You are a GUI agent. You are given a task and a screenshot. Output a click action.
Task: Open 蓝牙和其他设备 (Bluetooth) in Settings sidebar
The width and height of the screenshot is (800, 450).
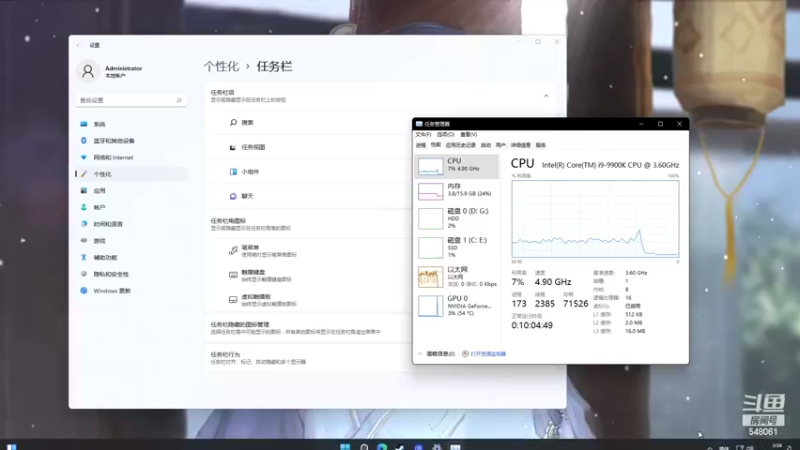click(x=131, y=141)
